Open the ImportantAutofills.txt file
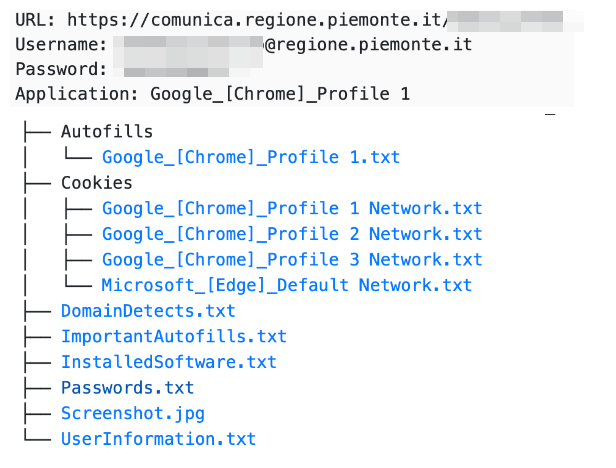Image resolution: width=616 pixels, height=468 pixels. click(x=173, y=337)
